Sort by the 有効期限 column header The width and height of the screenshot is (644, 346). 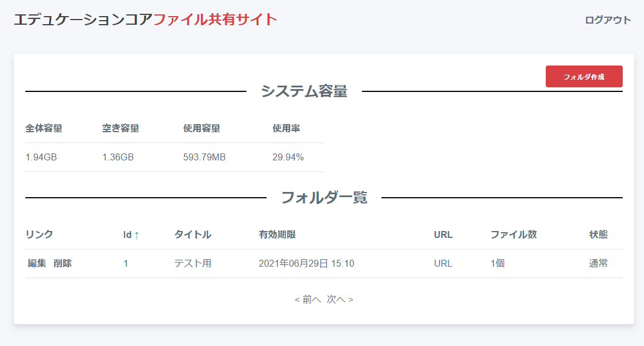coord(277,234)
